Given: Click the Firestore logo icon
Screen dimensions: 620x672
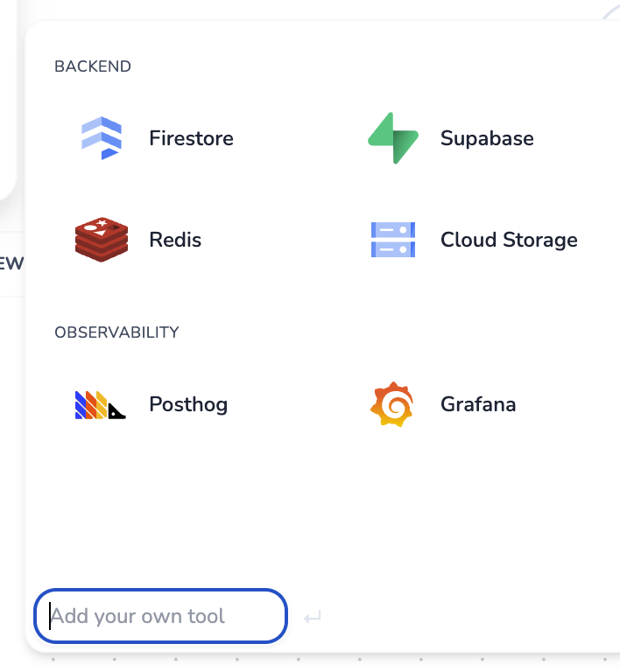Looking at the screenshot, I should pyautogui.click(x=102, y=138).
